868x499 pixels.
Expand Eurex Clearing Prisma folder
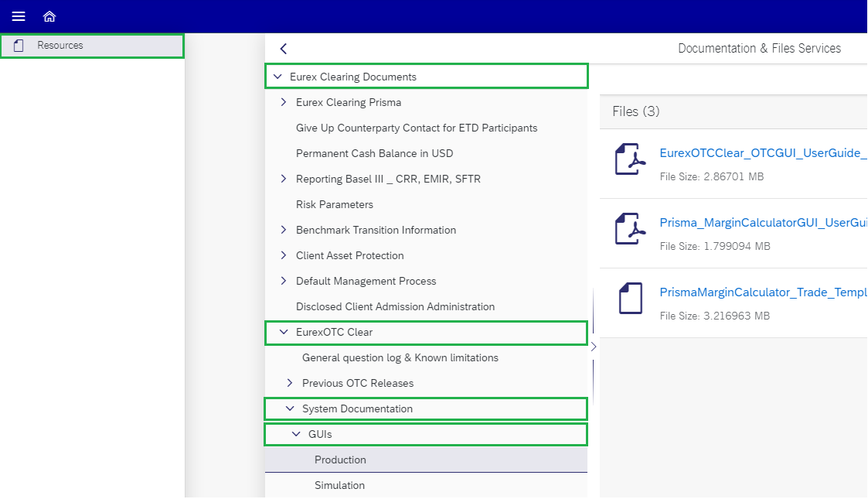[284, 102]
